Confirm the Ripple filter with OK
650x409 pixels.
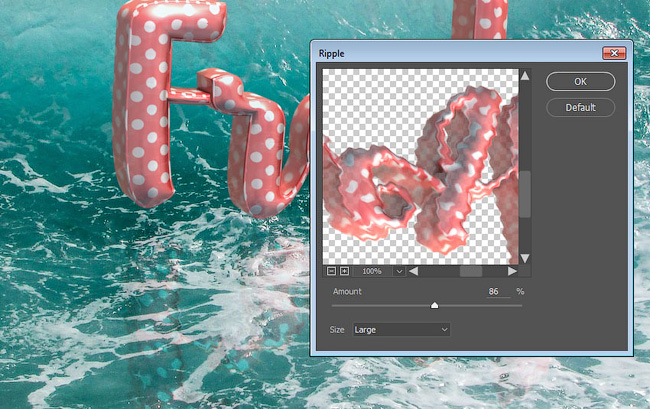point(580,82)
